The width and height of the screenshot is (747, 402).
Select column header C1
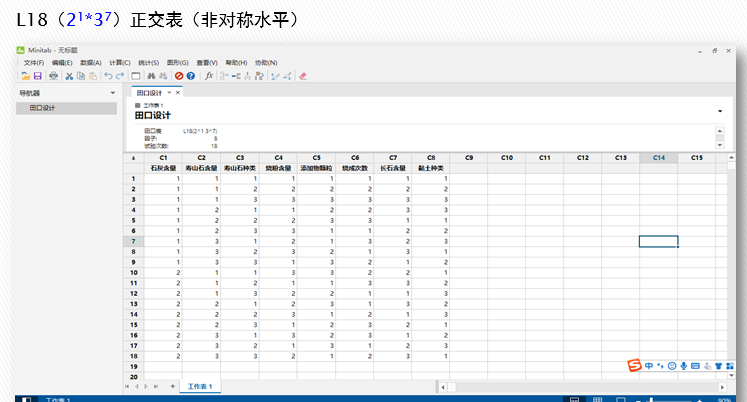pos(163,158)
